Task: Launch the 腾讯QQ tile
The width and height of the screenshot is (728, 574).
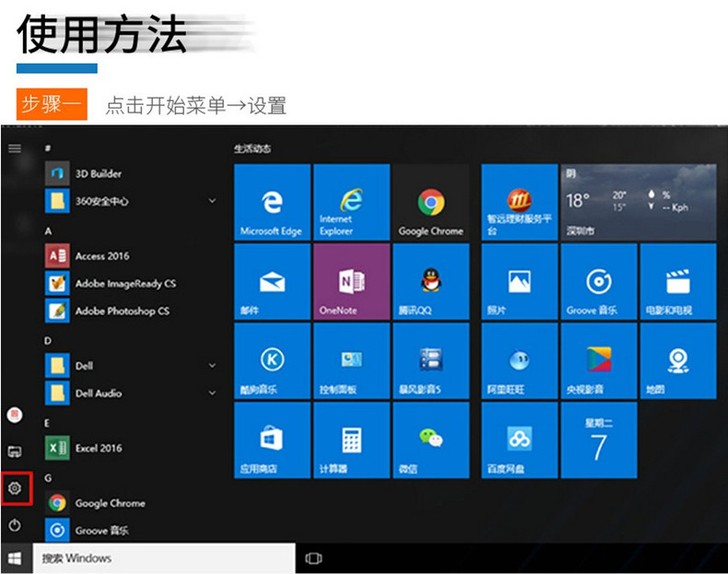Action: coord(431,282)
